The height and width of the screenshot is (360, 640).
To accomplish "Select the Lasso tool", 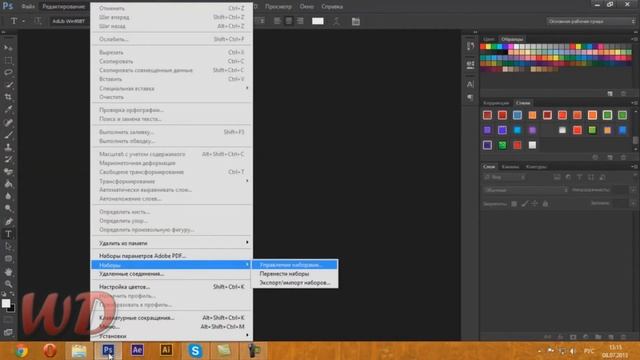I will click(8, 73).
